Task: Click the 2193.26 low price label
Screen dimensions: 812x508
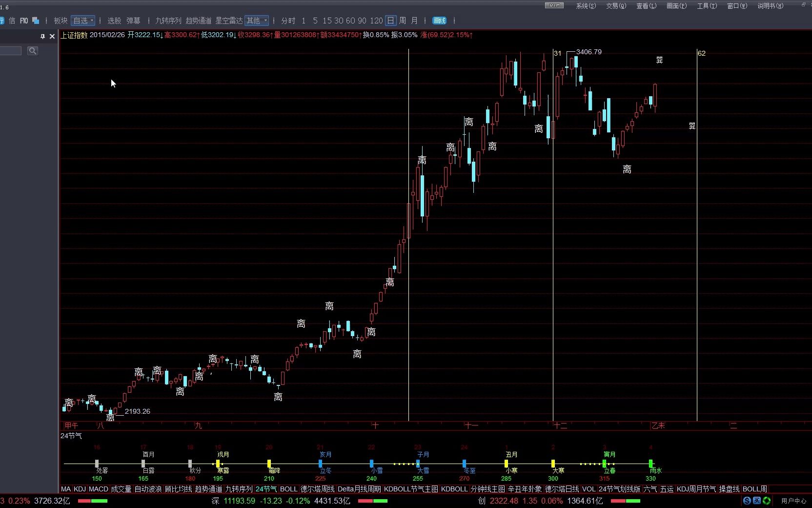Action: pyautogui.click(x=138, y=411)
